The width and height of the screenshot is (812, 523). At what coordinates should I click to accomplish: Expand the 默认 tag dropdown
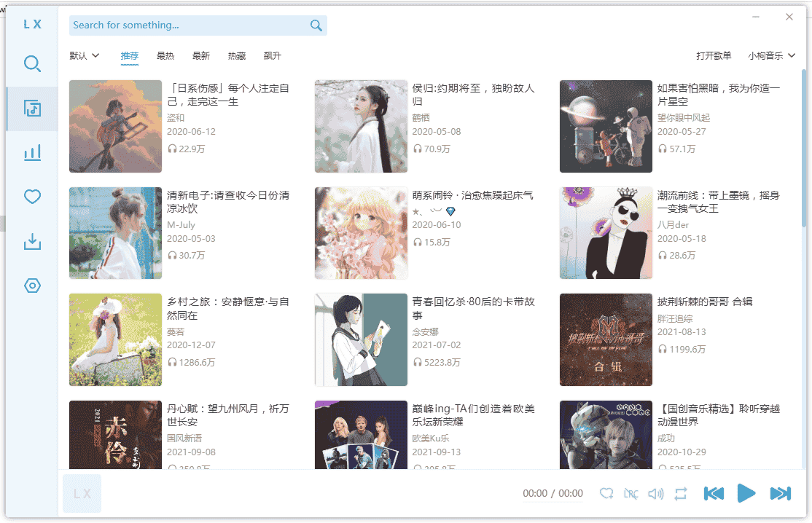[84, 56]
